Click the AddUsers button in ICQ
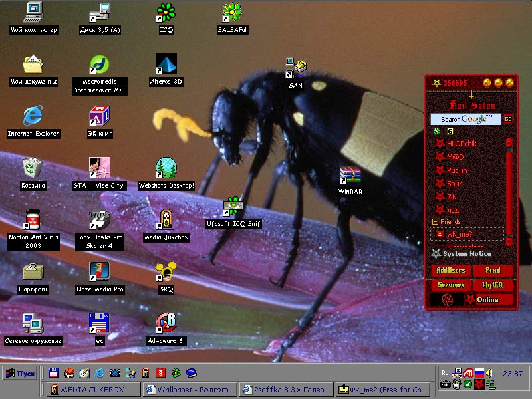Screen dimensions: 532x399 [451, 271]
